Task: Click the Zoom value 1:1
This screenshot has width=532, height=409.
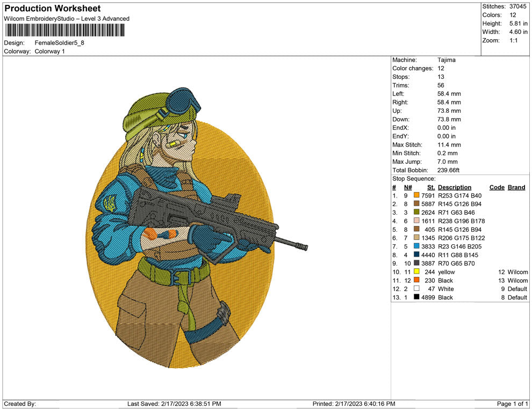Action: [513, 40]
